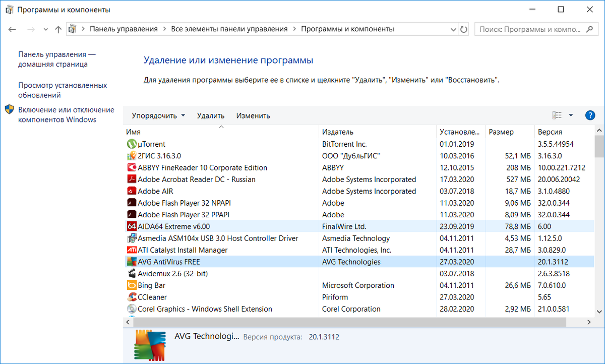Click the control panel icon in address bar
Image resolution: width=605 pixels, height=364 pixels.
coord(72,29)
